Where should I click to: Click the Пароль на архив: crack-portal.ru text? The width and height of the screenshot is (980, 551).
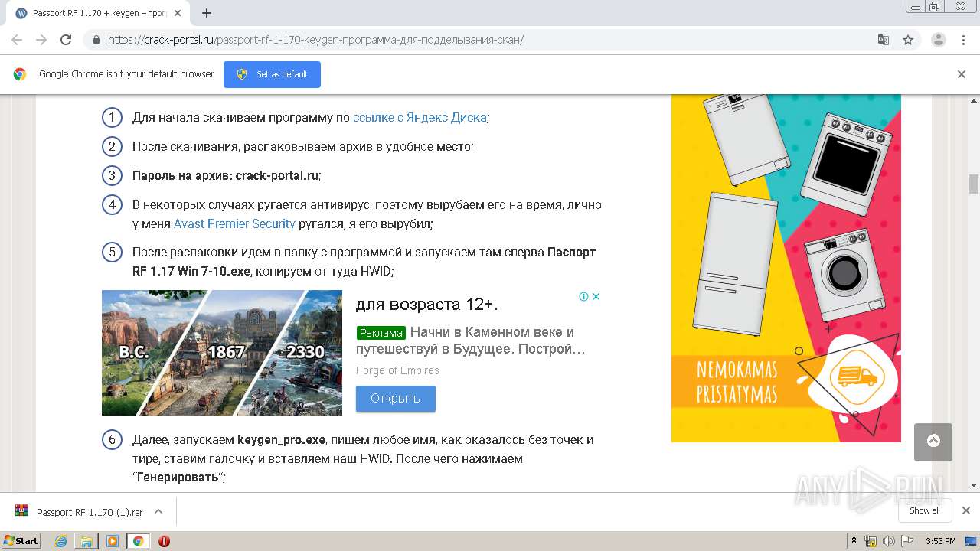point(226,175)
